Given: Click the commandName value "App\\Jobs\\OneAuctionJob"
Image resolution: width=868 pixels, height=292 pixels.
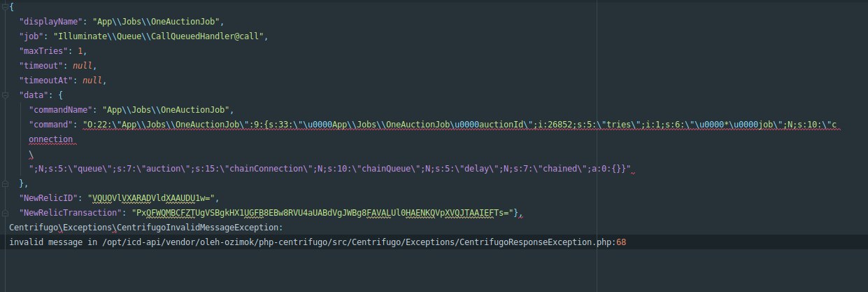Looking at the screenshot, I should point(166,110).
